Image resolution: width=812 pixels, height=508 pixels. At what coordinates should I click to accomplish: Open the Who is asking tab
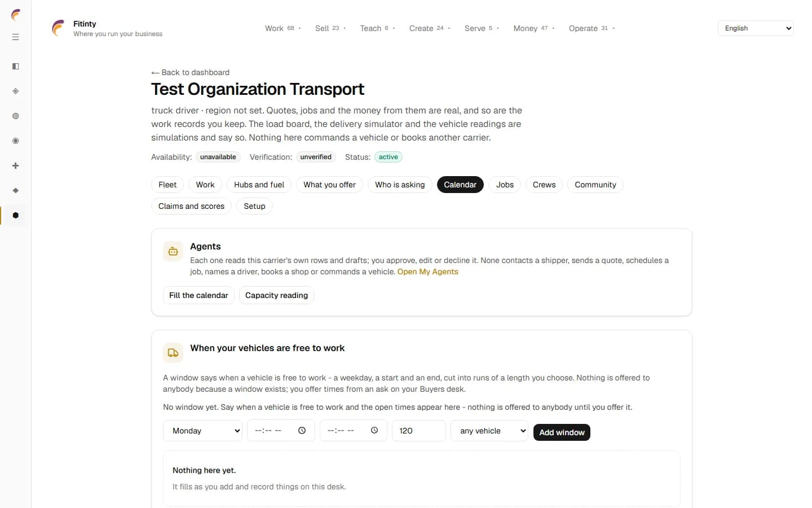pyautogui.click(x=400, y=185)
